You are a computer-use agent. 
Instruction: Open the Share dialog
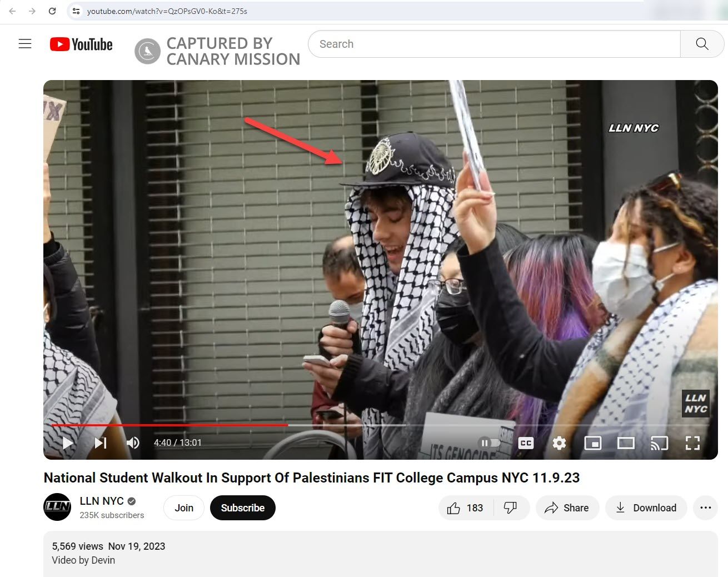pyautogui.click(x=567, y=508)
